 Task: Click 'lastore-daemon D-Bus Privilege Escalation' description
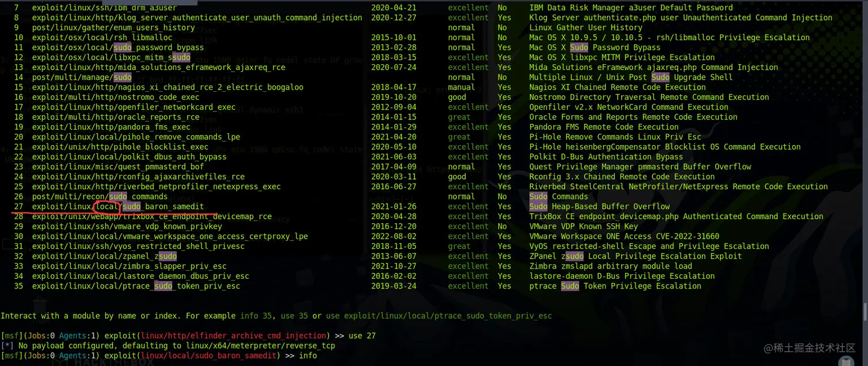[622, 276]
